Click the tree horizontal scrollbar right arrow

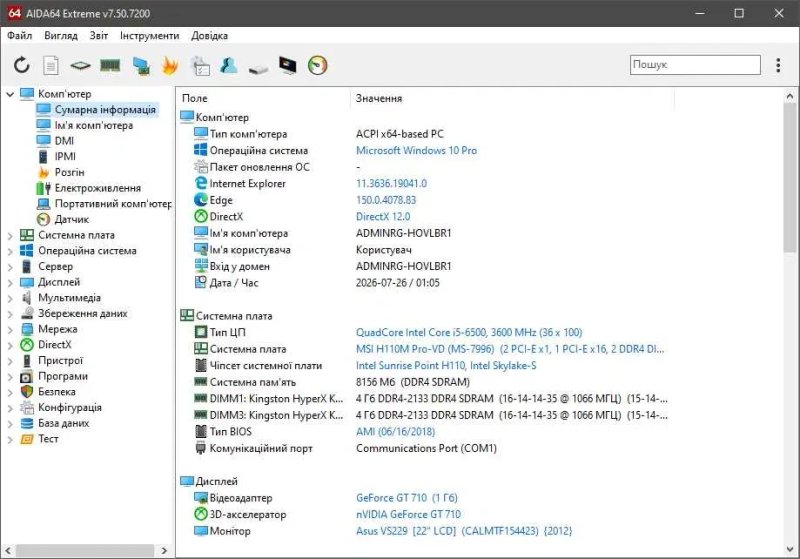164,551
